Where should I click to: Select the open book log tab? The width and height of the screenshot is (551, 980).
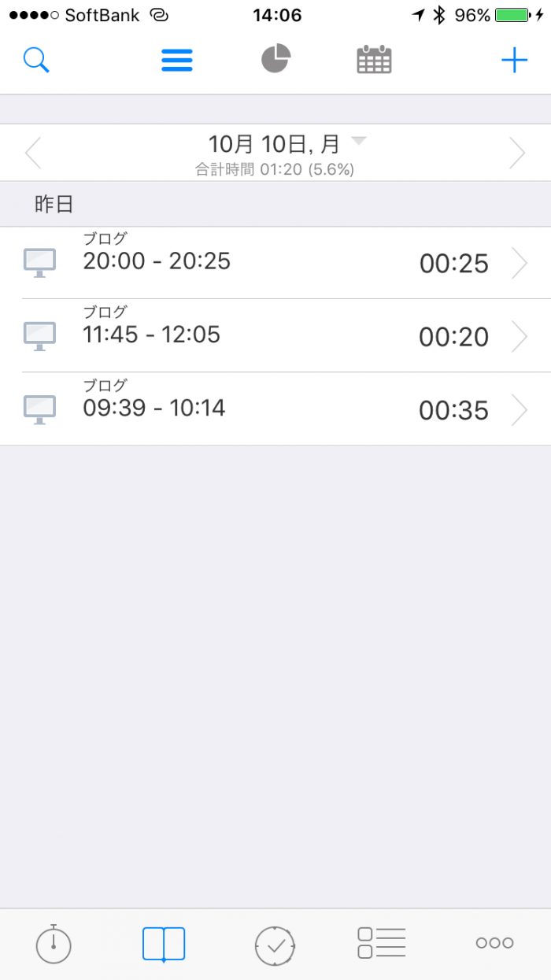click(x=164, y=944)
